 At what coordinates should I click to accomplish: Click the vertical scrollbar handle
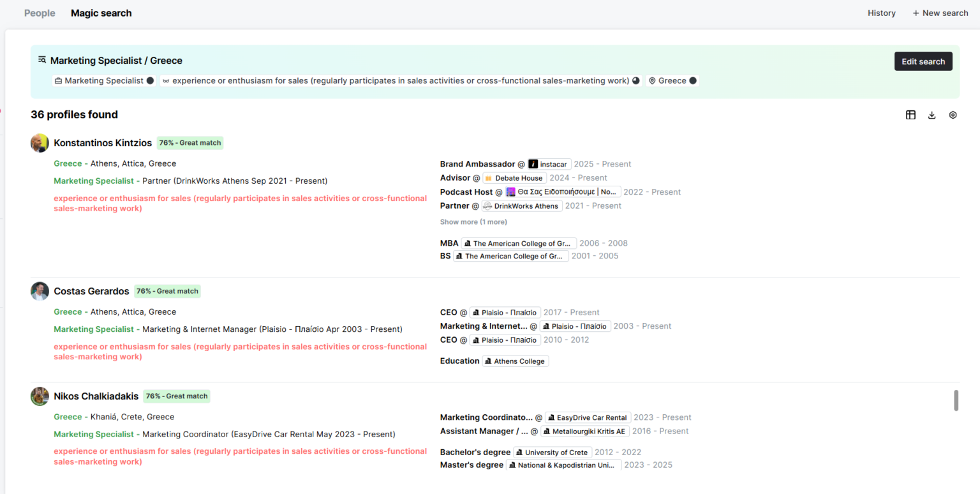[956, 401]
